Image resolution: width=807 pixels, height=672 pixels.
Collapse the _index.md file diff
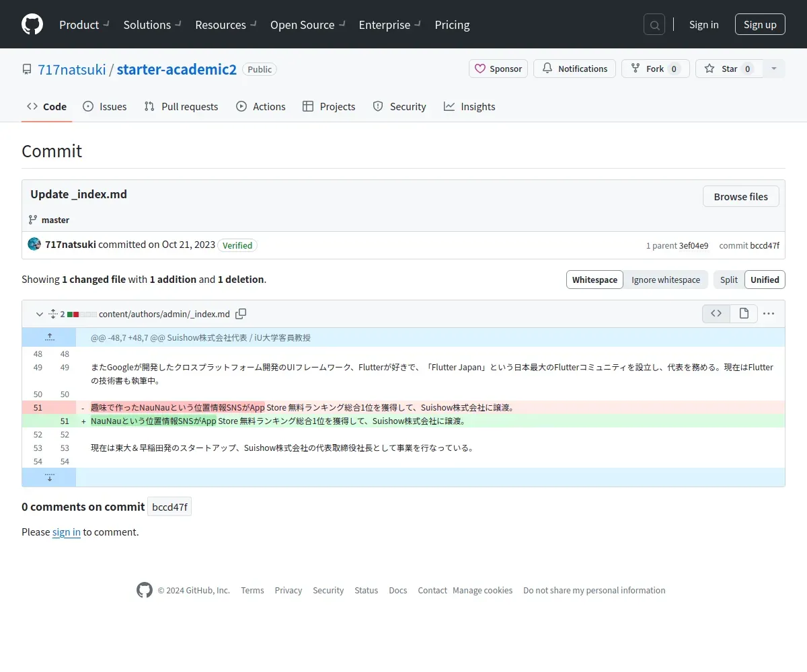[x=39, y=314]
